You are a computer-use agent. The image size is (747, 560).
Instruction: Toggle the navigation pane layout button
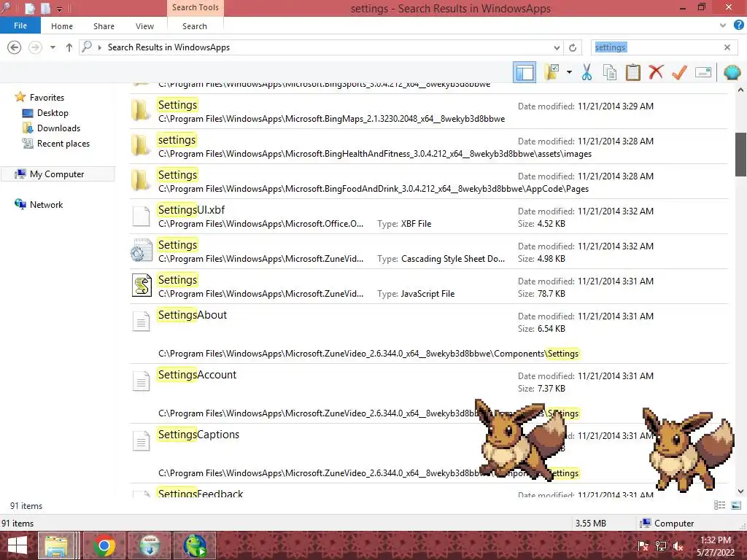[524, 72]
